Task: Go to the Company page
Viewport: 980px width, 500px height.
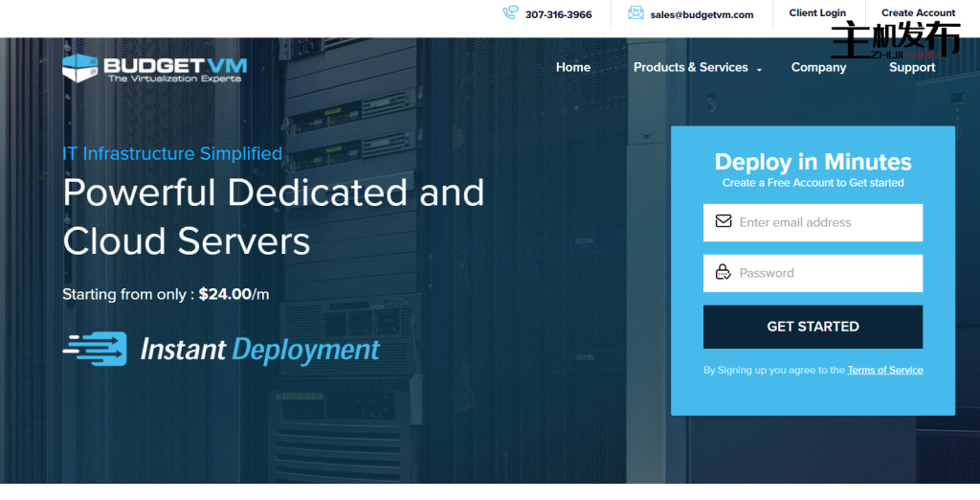Action: pos(818,67)
